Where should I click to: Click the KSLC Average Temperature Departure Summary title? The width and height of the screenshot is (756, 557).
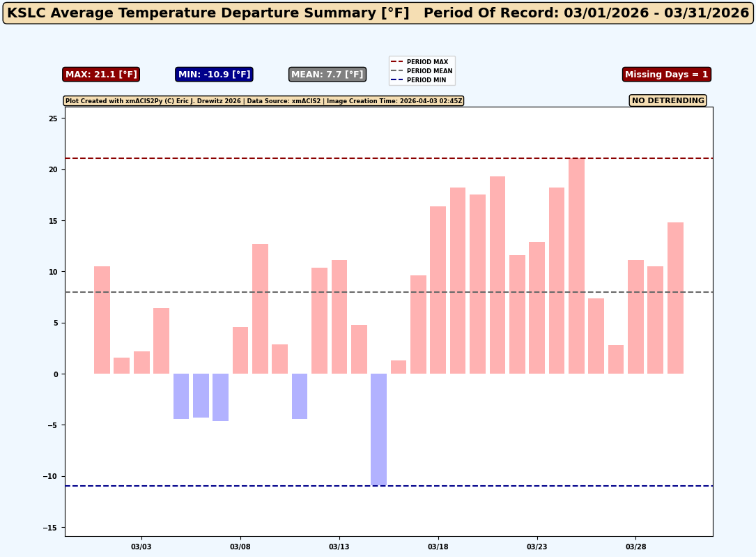[x=378, y=13]
